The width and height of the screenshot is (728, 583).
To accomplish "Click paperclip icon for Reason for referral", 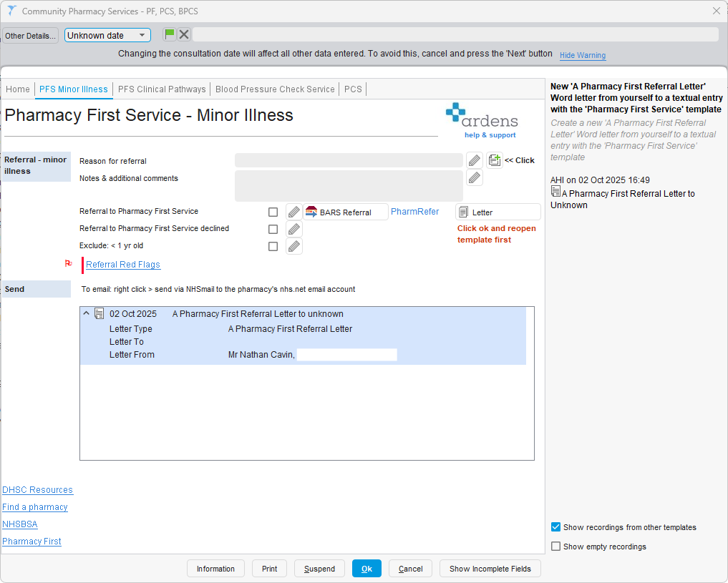I will coord(474,160).
